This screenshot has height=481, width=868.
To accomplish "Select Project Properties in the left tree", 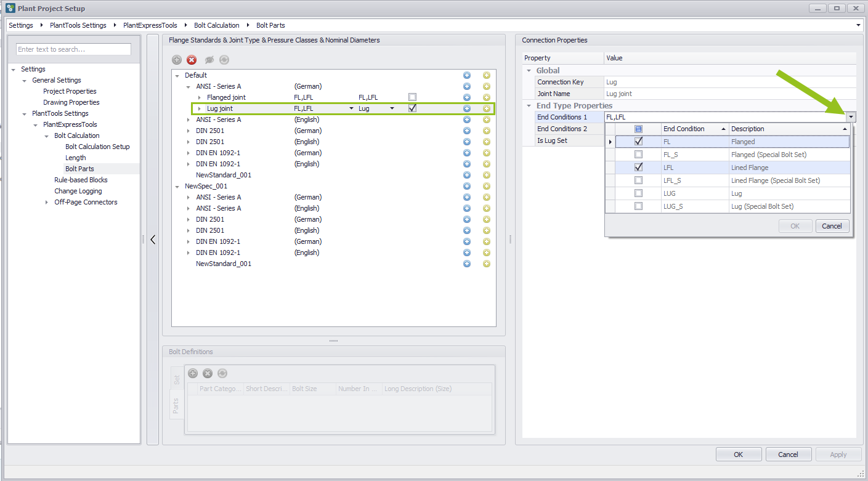I will [x=70, y=91].
